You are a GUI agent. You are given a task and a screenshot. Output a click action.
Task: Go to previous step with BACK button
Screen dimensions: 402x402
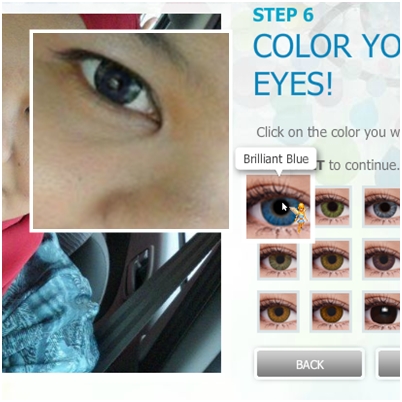(x=309, y=364)
